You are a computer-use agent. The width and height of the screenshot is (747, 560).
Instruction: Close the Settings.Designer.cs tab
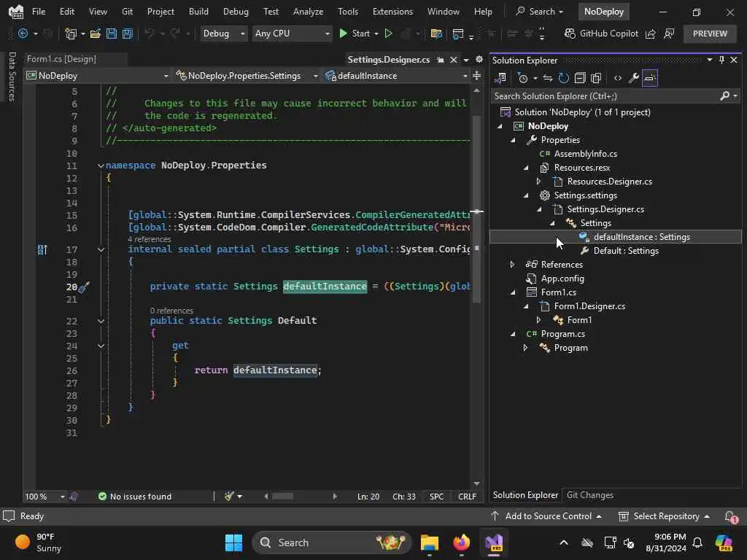[x=454, y=60]
